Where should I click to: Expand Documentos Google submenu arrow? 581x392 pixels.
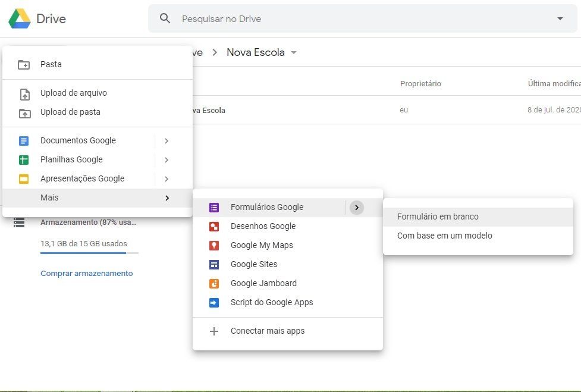pos(167,141)
